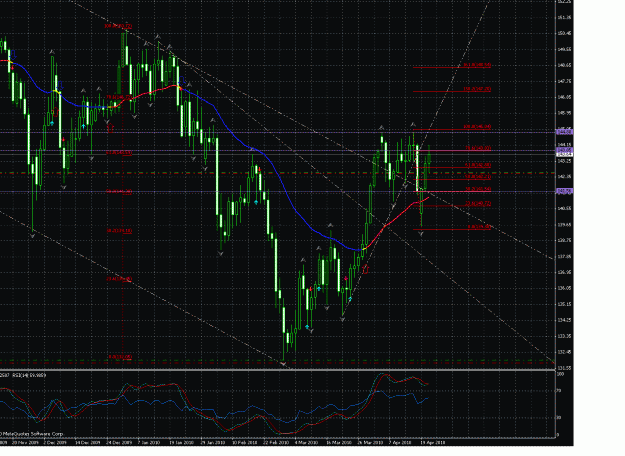The image size is (625, 456).
Task: Click the topmost purple price tag on price axis
Action: (x=564, y=132)
